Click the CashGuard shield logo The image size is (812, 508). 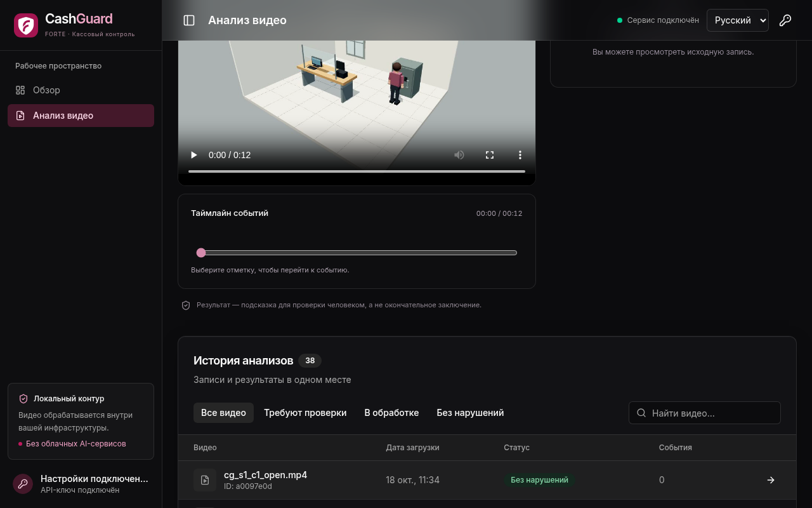pyautogui.click(x=26, y=25)
